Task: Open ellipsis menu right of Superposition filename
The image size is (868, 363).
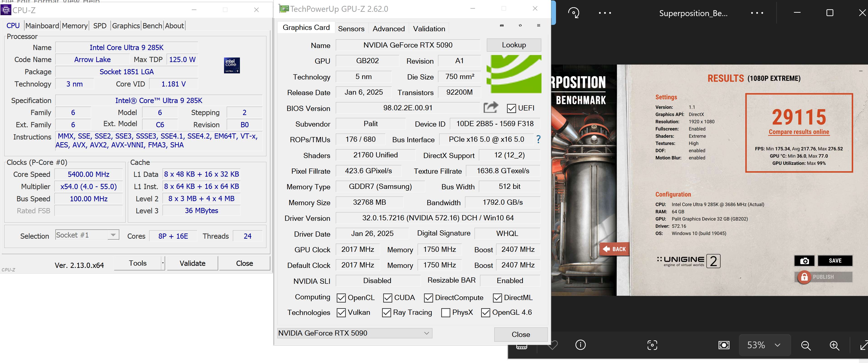Action: [x=757, y=13]
